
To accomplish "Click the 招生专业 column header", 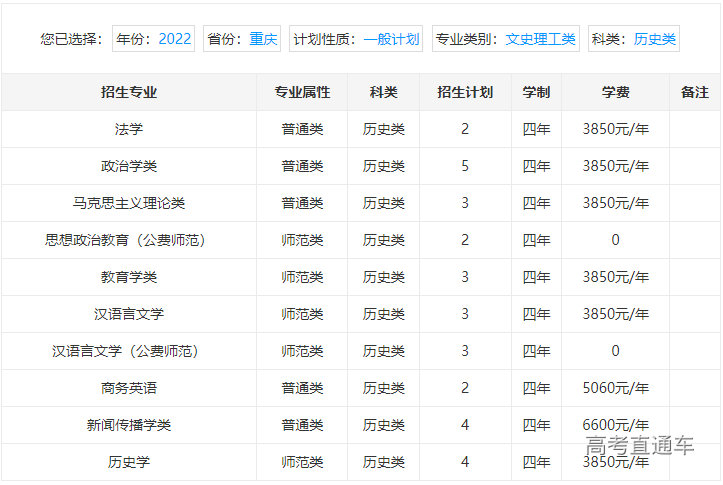I will click(x=129, y=92).
